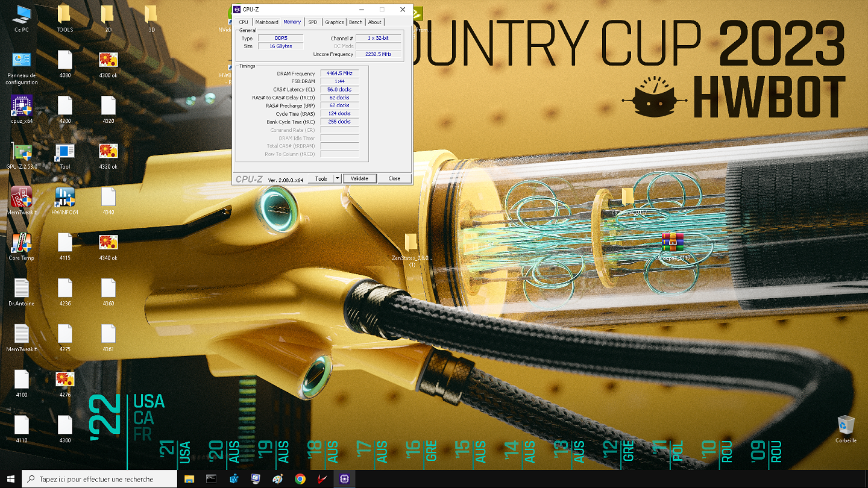
Task: Click the DRAM Frequency value 4464.5 MHz
Action: click(x=339, y=74)
